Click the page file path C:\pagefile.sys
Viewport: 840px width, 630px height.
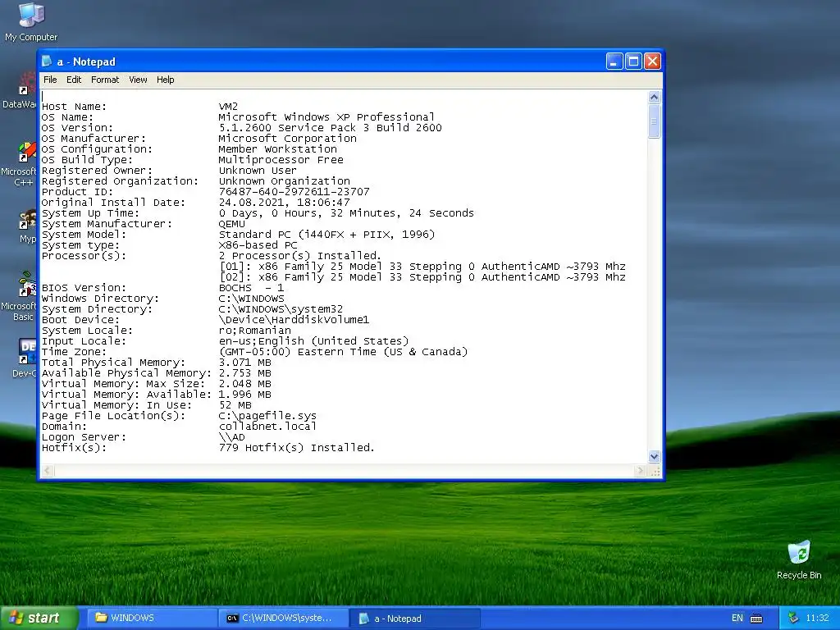tap(267, 416)
